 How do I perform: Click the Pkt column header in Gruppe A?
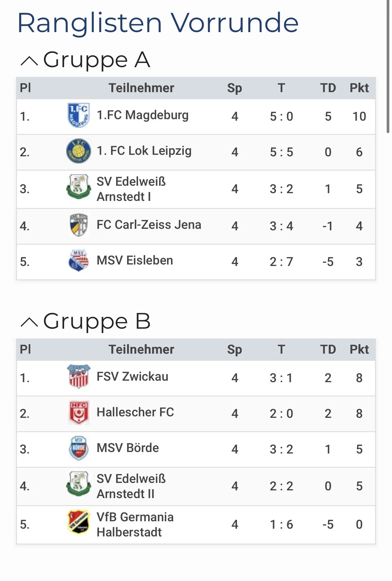coord(359,88)
